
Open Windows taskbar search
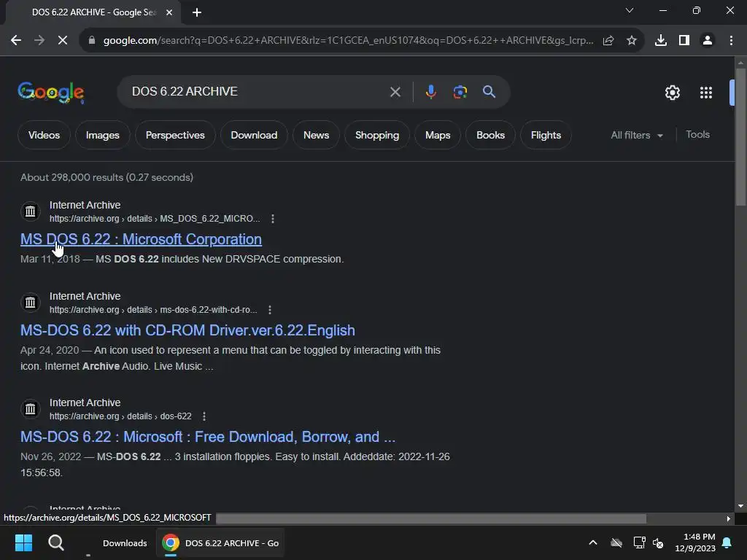55,542
